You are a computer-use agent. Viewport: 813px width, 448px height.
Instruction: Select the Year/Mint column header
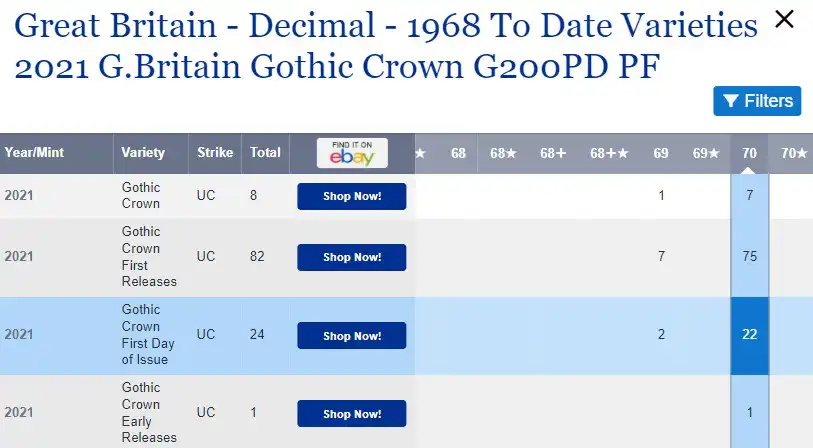click(x=34, y=152)
